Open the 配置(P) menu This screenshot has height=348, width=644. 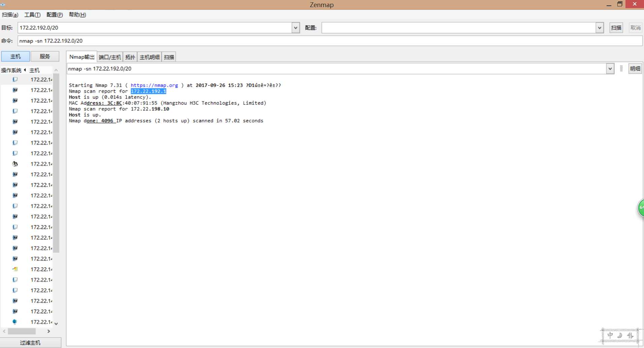pos(55,14)
